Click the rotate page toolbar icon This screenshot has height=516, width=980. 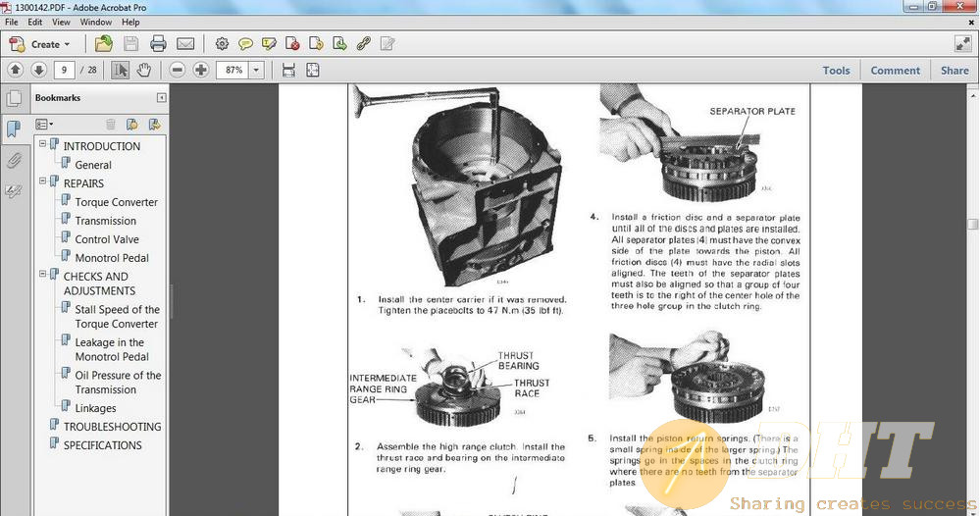[x=316, y=44]
